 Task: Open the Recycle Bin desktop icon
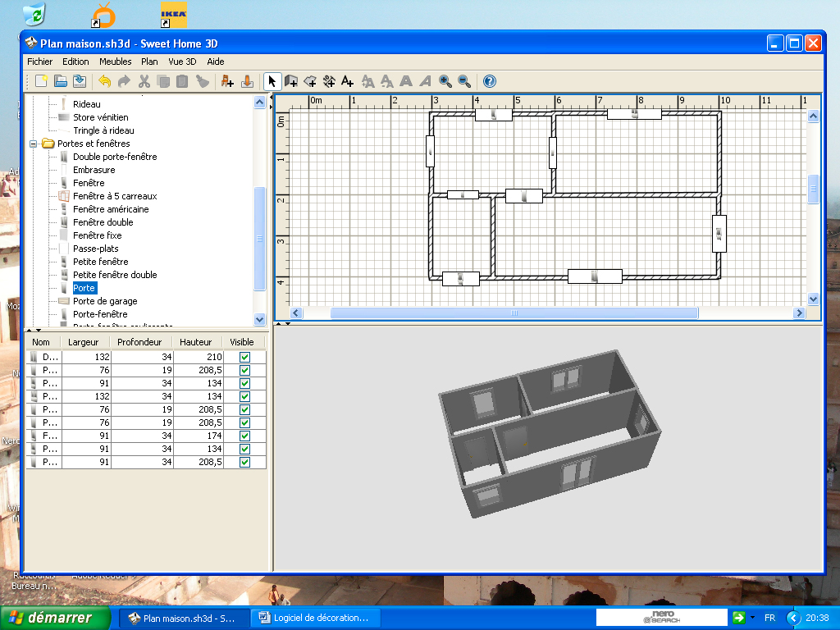click(x=34, y=13)
